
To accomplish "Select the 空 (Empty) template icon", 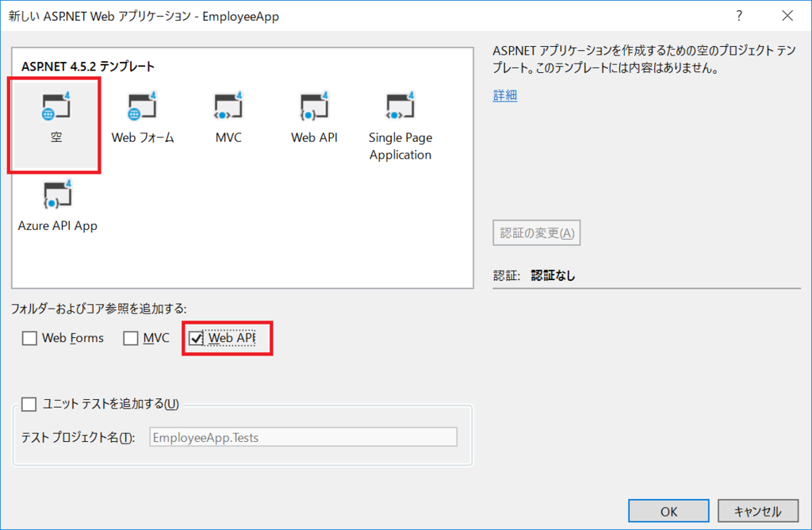I will (56, 107).
